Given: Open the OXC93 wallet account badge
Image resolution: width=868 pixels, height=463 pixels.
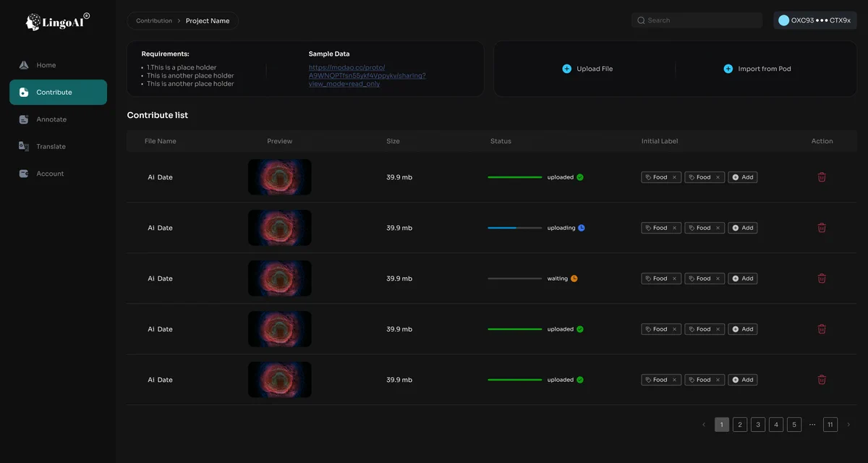Looking at the screenshot, I should 815,20.
